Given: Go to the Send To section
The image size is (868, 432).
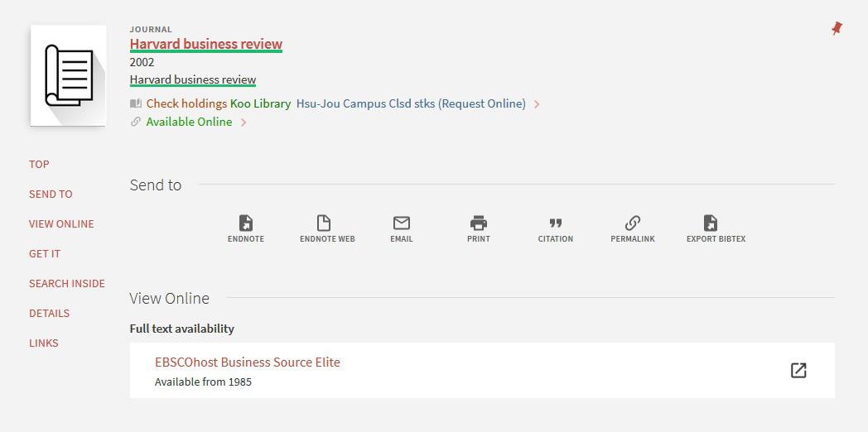Looking at the screenshot, I should (x=51, y=194).
